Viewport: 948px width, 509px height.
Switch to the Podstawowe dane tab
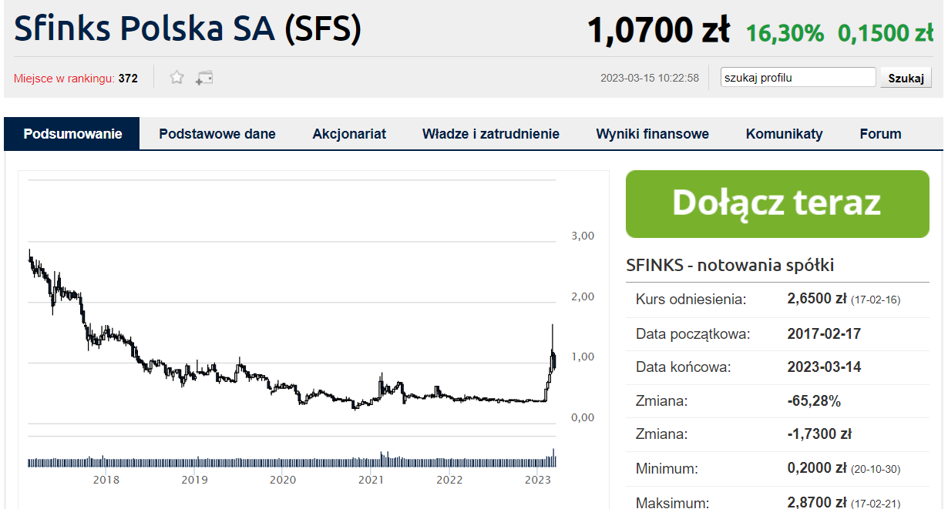(x=217, y=134)
